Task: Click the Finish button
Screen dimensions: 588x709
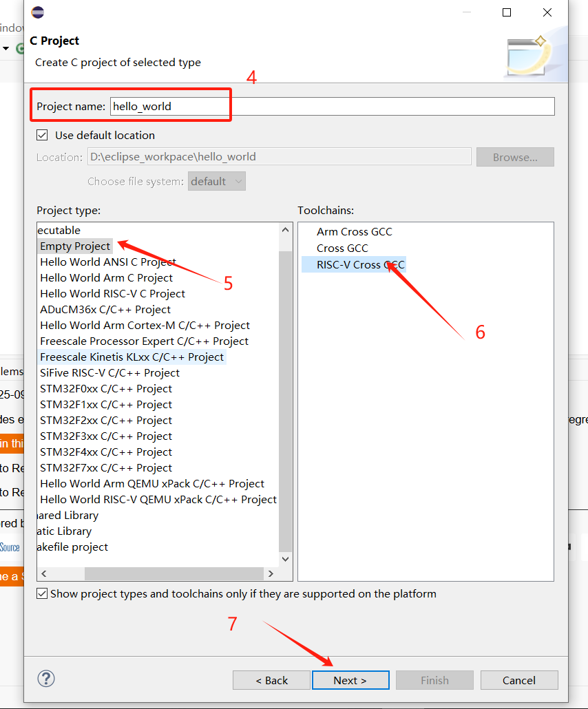Action: click(x=434, y=681)
